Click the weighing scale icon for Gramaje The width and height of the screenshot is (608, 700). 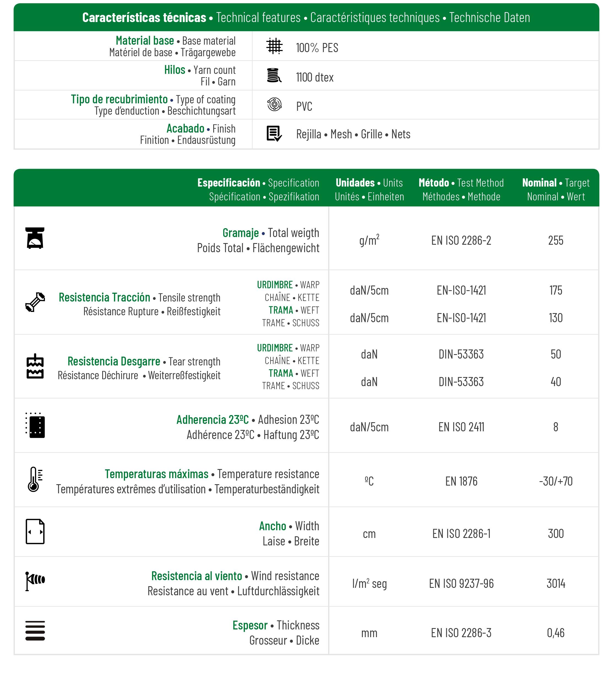pos(35,238)
